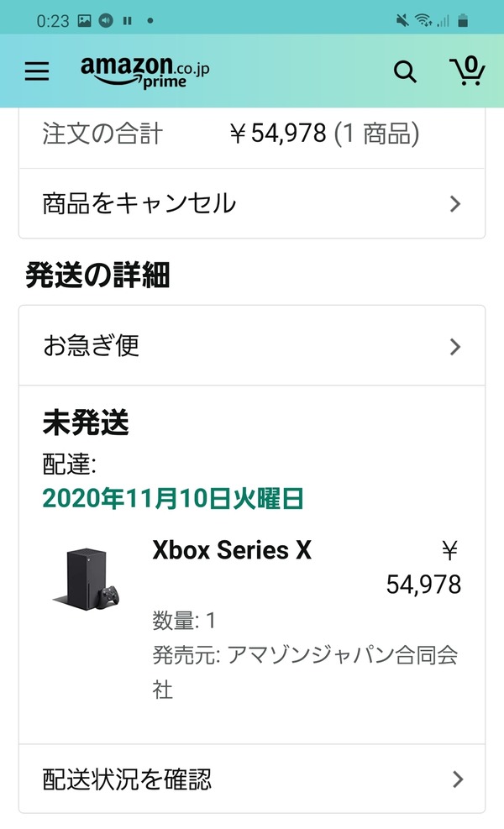Viewport: 504px width, 829px height.
Task: Open the hamburger navigation menu
Action: pyautogui.click(x=37, y=71)
